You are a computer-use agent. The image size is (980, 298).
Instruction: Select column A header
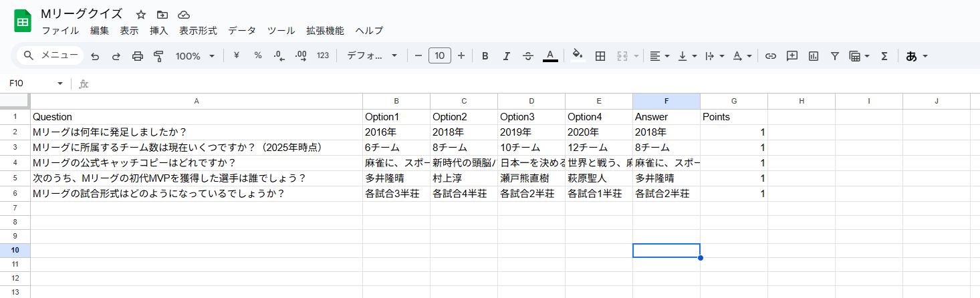point(197,101)
